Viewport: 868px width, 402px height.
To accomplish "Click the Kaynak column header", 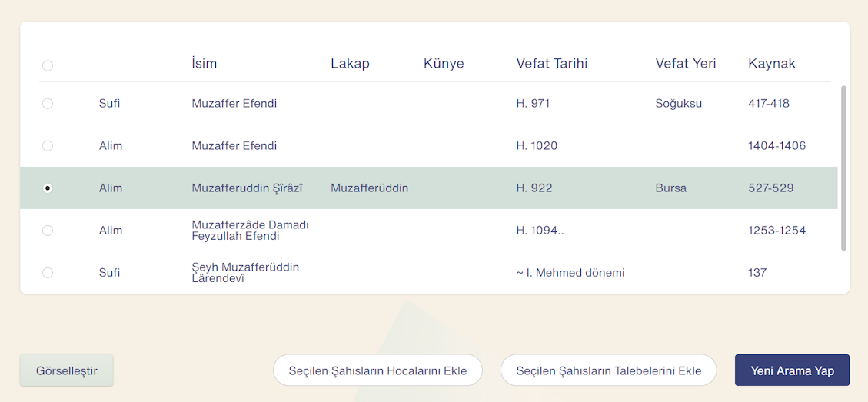I will [x=772, y=64].
